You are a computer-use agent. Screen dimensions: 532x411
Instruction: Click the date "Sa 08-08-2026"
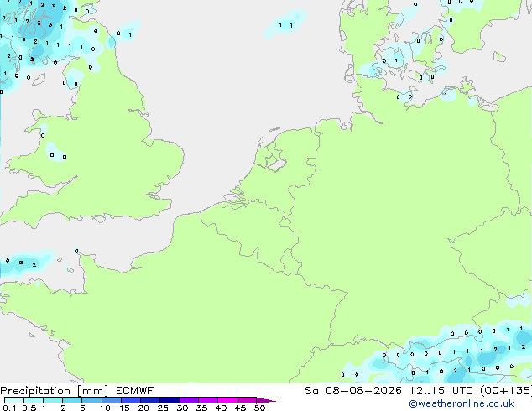[353, 391]
